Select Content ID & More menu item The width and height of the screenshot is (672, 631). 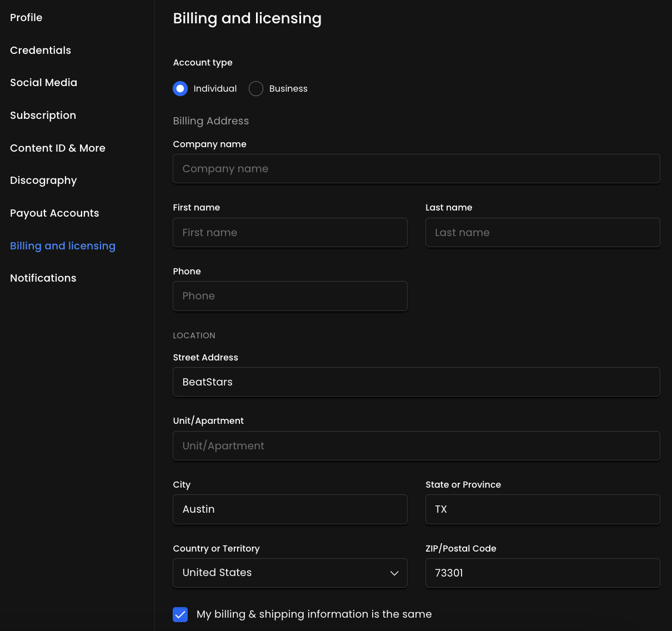click(x=58, y=148)
